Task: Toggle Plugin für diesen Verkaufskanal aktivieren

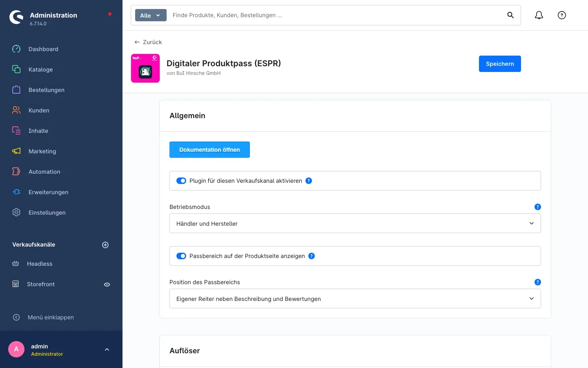Action: pyautogui.click(x=181, y=181)
